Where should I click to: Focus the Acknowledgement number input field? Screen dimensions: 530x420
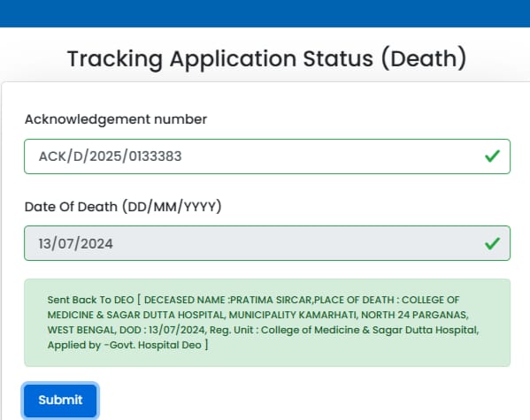pos(267,157)
